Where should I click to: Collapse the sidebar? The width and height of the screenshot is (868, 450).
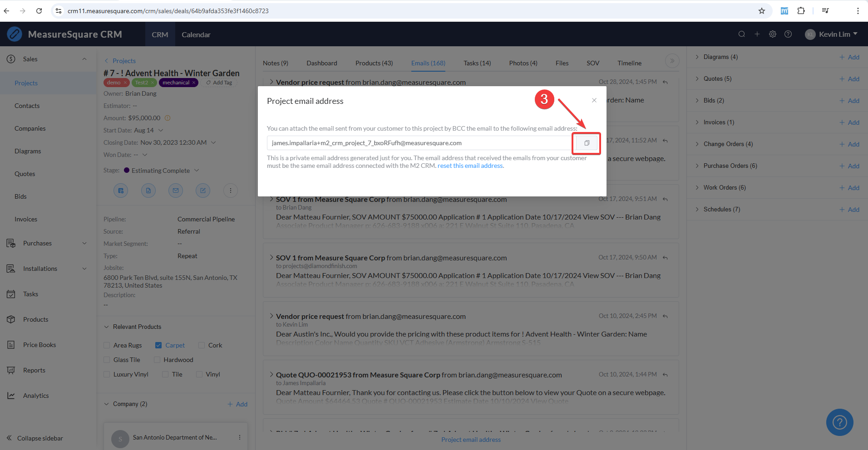(x=35, y=438)
